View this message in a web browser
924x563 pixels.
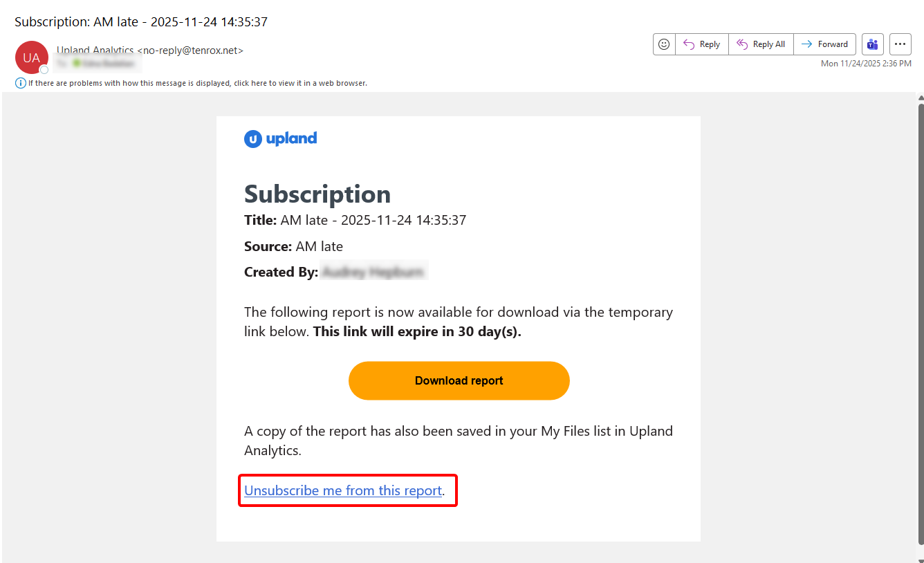197,83
